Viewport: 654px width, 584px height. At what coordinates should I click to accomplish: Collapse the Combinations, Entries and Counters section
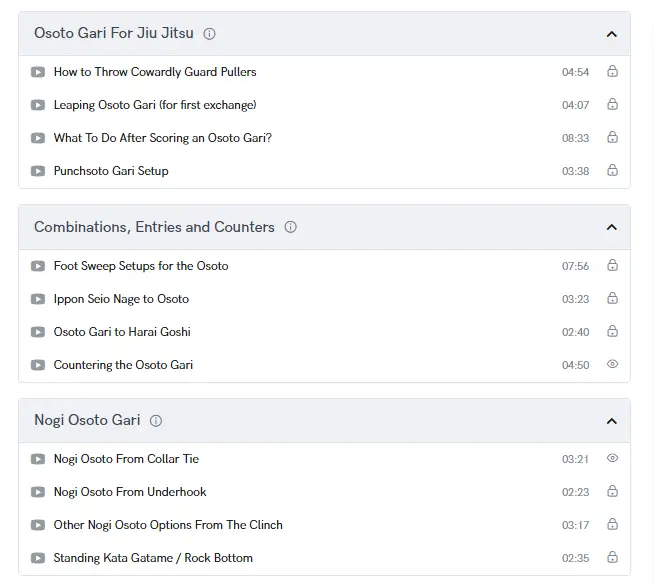611,228
